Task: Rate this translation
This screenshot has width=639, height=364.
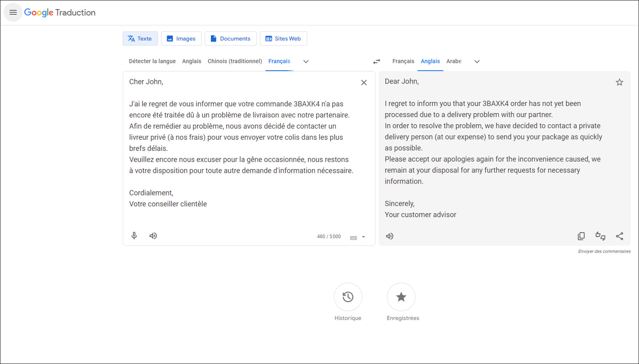Action: pos(601,236)
